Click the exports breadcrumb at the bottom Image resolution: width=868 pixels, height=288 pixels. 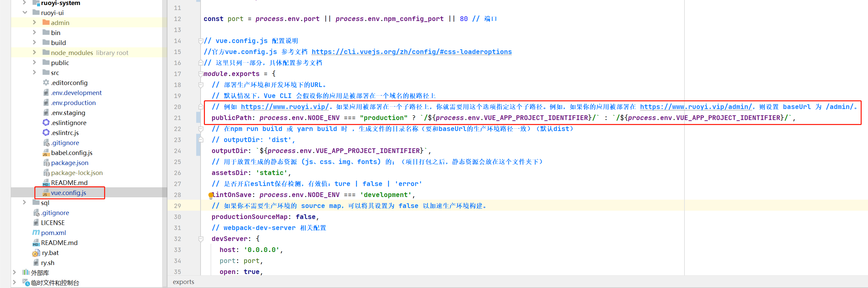(x=183, y=282)
